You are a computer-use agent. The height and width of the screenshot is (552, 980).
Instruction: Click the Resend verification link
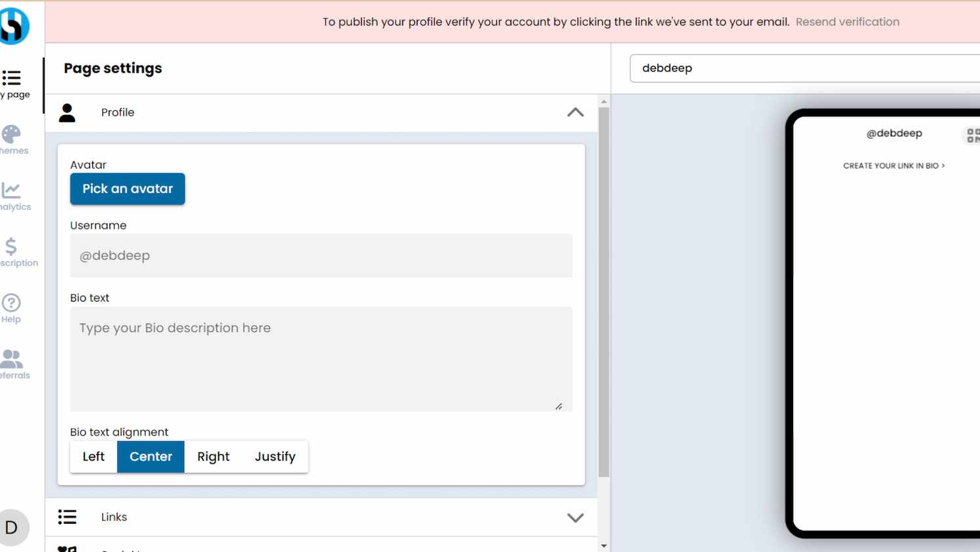[x=847, y=22]
